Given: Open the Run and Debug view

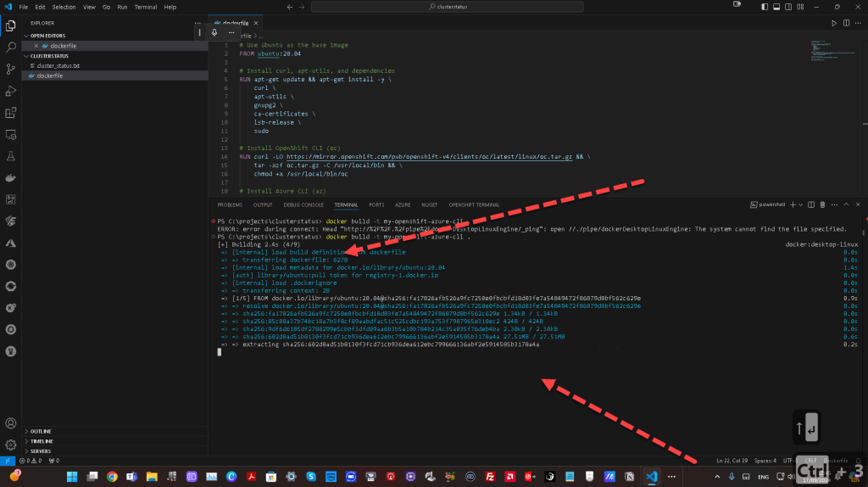Looking at the screenshot, I should pyautogui.click(x=10, y=91).
